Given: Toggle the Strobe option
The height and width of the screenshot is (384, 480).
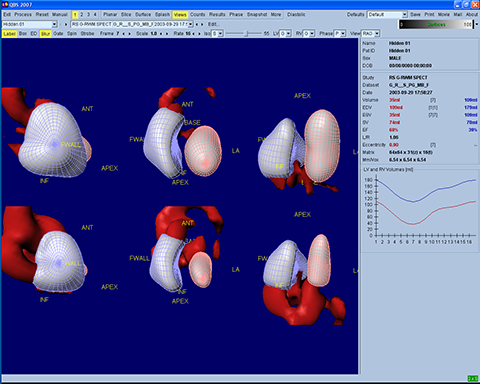Looking at the screenshot, I should (87, 34).
